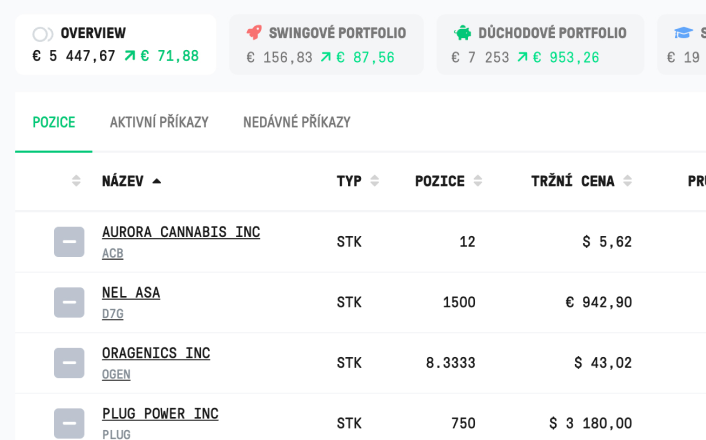Sort by Tržní cena column

click(581, 181)
